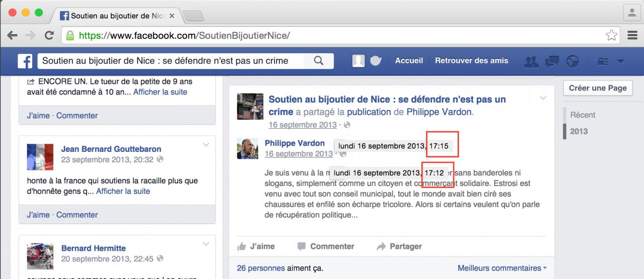This screenshot has height=279, width=644.
Task: Go to Accueil
Action: (409, 60)
